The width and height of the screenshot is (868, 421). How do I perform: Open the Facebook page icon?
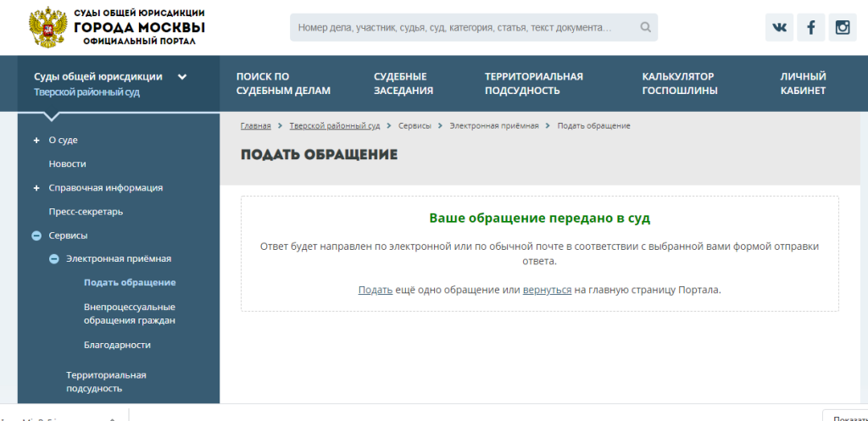click(810, 27)
